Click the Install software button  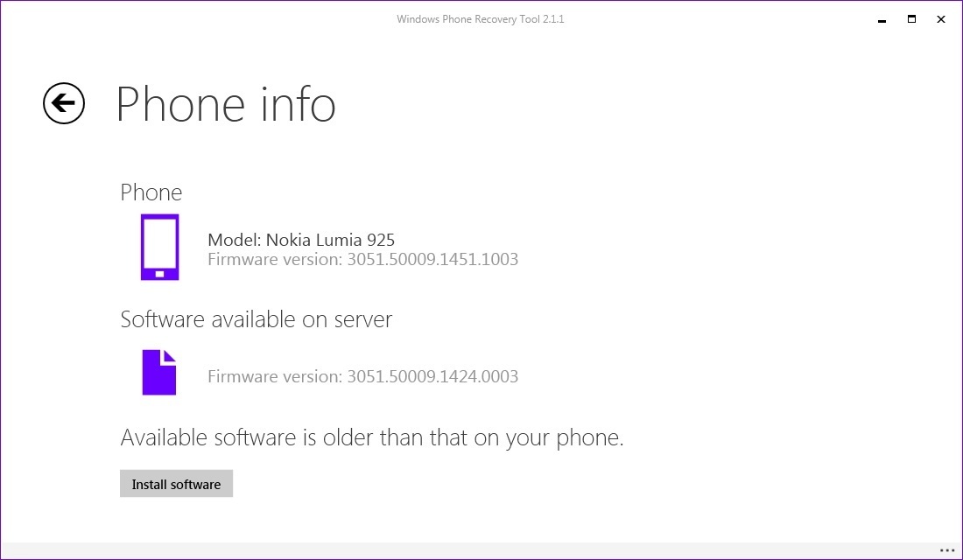tap(176, 483)
